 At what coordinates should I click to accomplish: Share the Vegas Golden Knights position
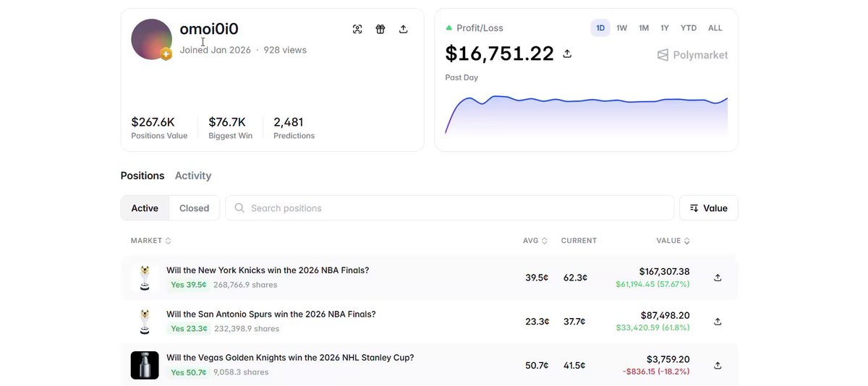(718, 366)
